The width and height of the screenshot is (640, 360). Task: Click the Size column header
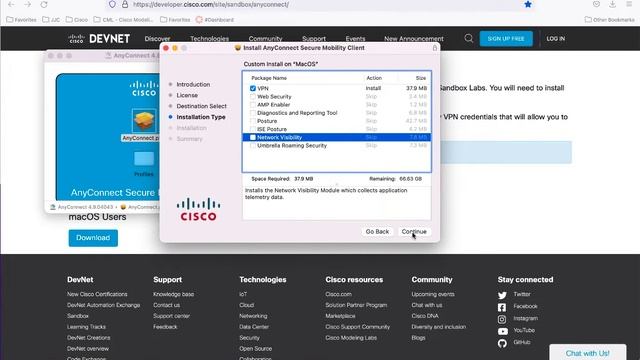pos(421,78)
